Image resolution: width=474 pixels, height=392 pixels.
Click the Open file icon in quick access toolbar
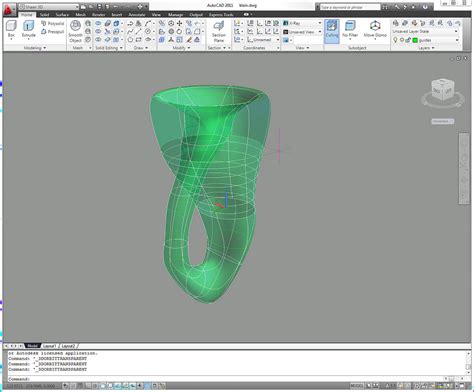pos(91,6)
